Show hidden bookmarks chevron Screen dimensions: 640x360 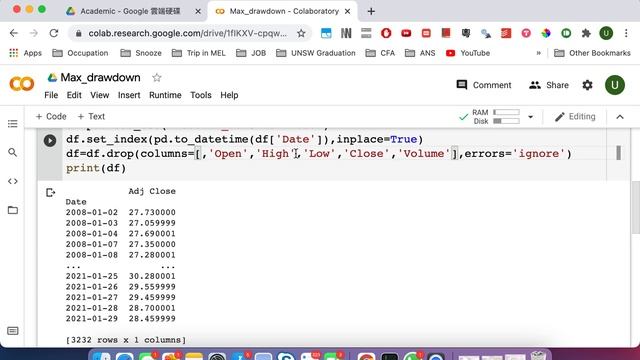pyautogui.click(x=538, y=53)
